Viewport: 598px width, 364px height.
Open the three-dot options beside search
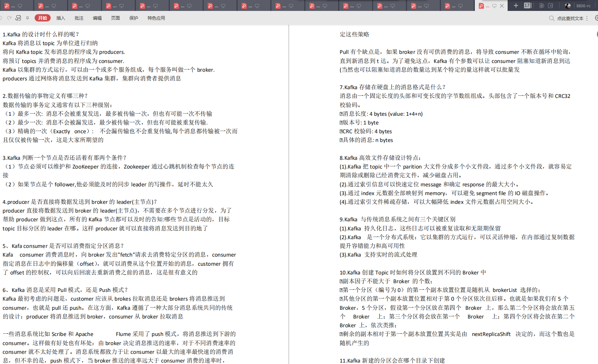point(587,18)
